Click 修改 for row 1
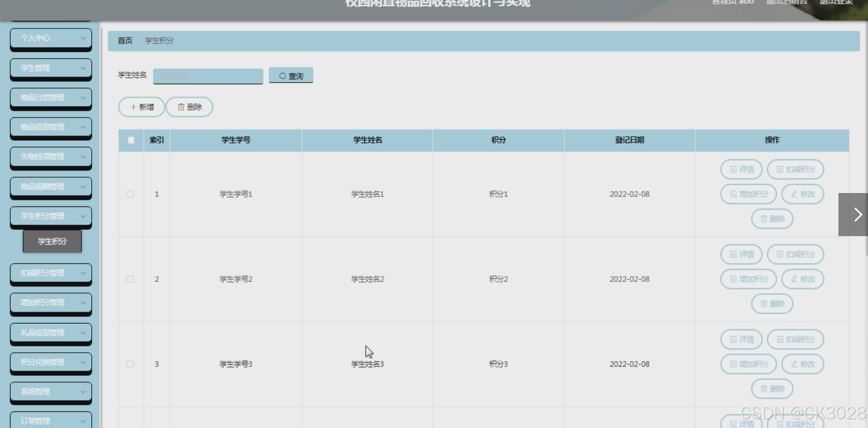 (x=803, y=194)
